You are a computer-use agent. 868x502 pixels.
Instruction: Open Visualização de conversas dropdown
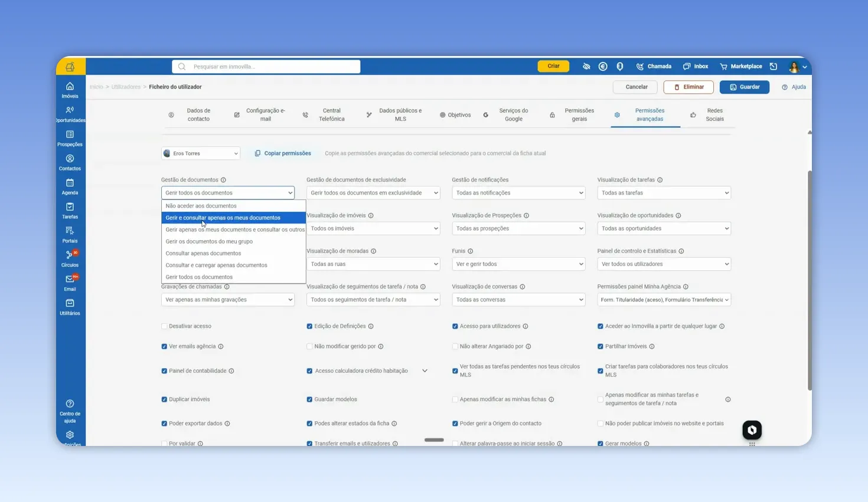[x=518, y=300]
